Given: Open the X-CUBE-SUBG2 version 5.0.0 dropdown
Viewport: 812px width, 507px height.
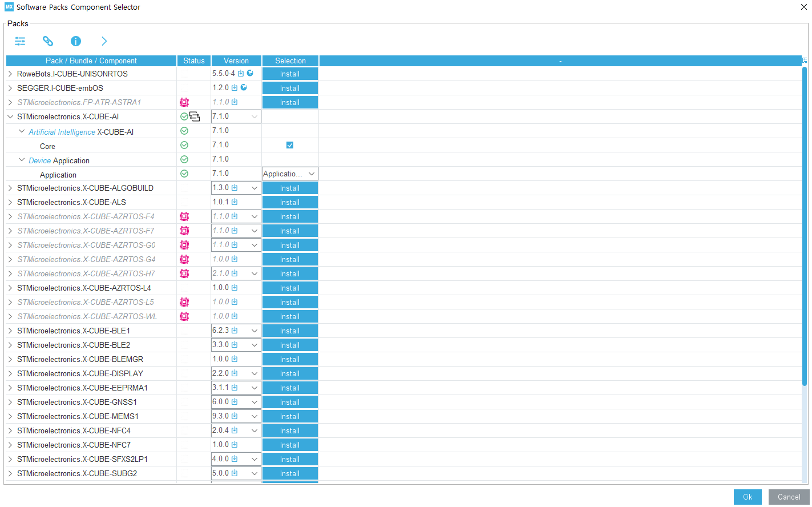Looking at the screenshot, I should pos(236,473).
